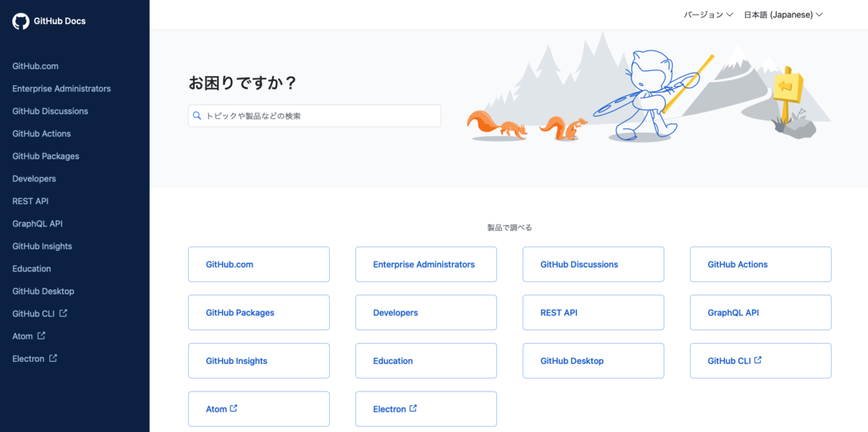
Task: Click external link icon beside sidebar GitHub CLI
Action: click(63, 313)
